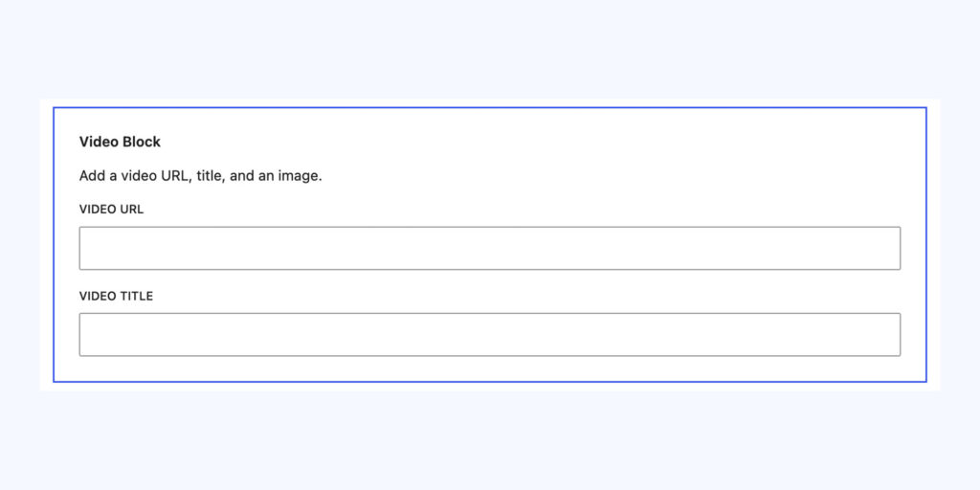
Task: Select the Video Block heading text
Action: (x=120, y=142)
